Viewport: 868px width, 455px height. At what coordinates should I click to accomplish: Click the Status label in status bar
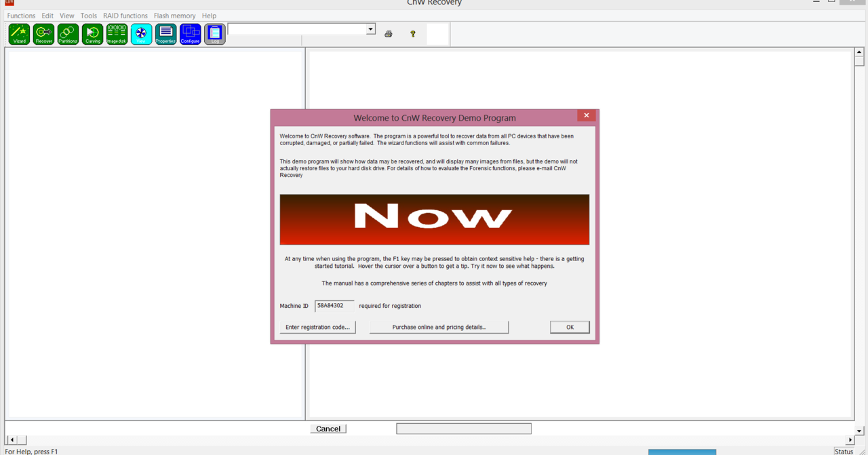[844, 452]
